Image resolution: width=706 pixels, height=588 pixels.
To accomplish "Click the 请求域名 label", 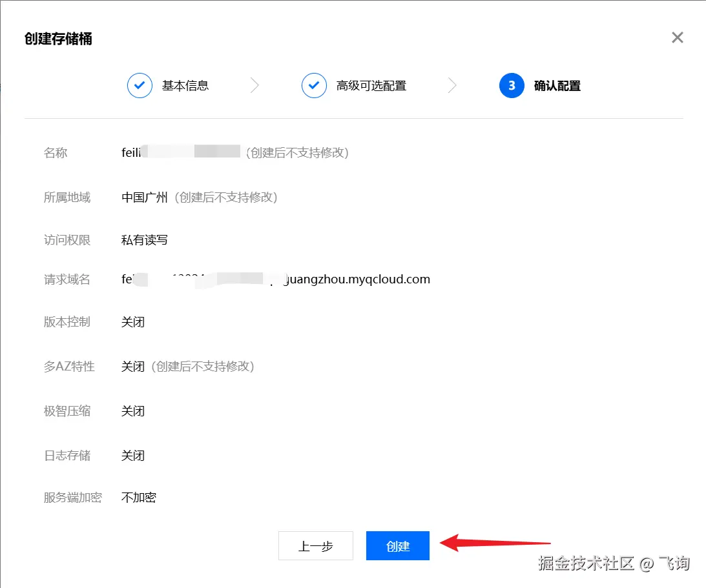I will (67, 279).
